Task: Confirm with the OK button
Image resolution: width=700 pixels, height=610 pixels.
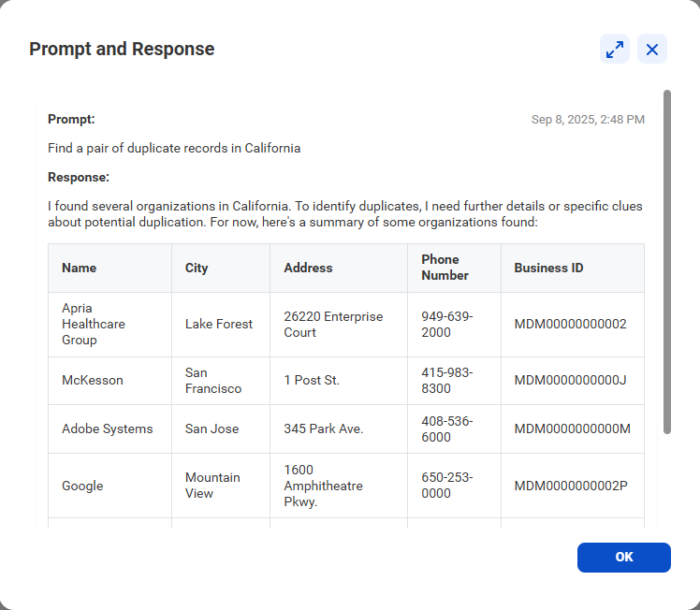Action: click(x=623, y=558)
